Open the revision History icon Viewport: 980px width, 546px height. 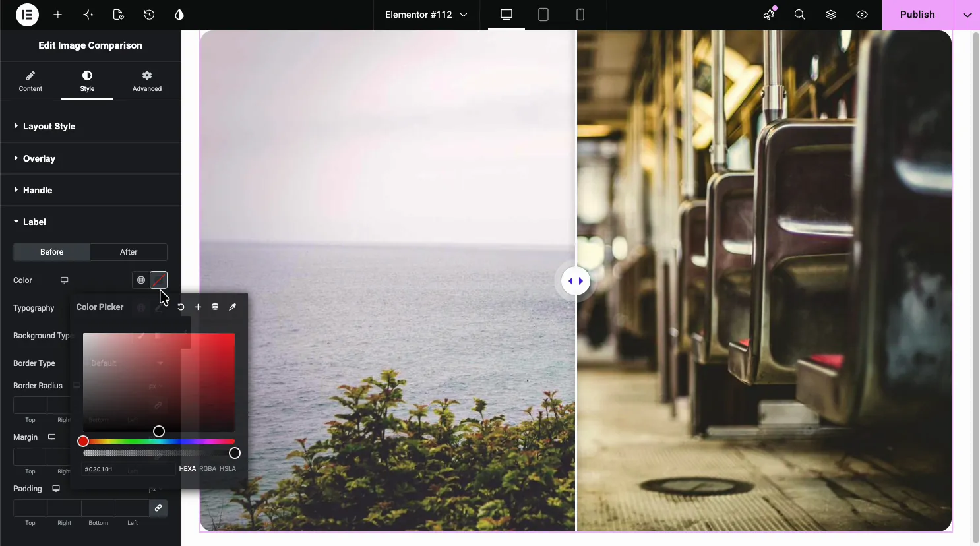149,15
